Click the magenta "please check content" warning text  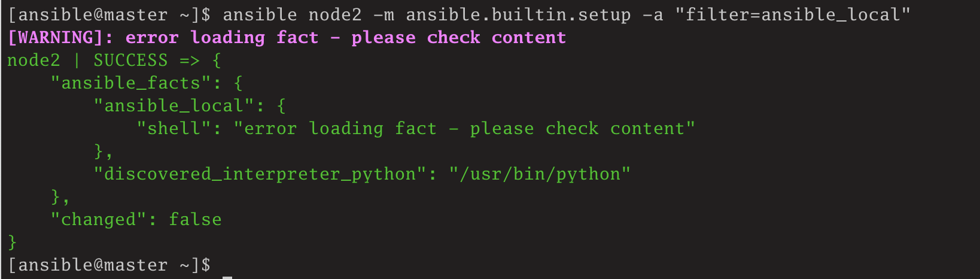(458, 38)
